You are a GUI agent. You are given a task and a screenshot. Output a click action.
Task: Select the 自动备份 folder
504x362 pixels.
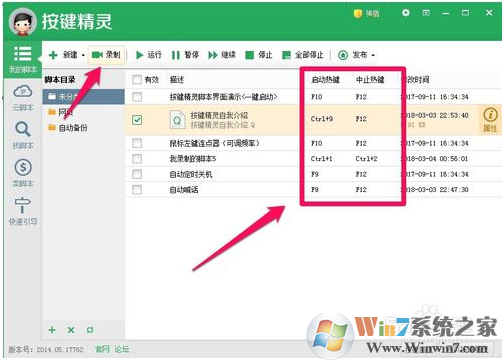click(x=68, y=128)
